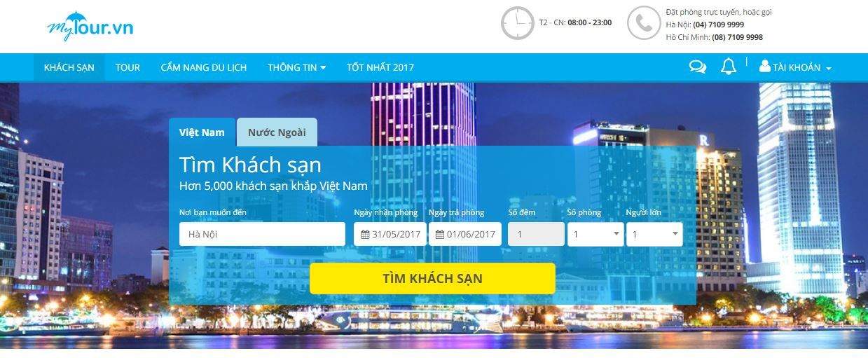Open the chat messages icon

point(698,67)
